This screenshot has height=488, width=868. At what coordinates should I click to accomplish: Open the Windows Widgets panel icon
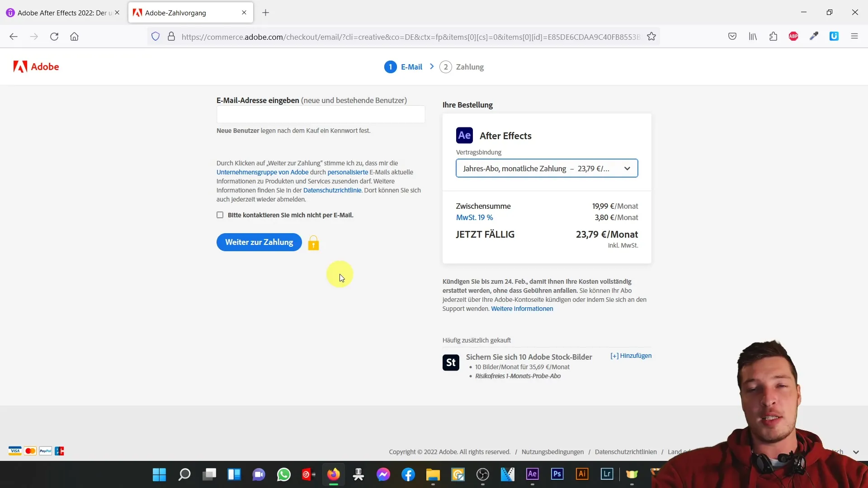(x=234, y=474)
